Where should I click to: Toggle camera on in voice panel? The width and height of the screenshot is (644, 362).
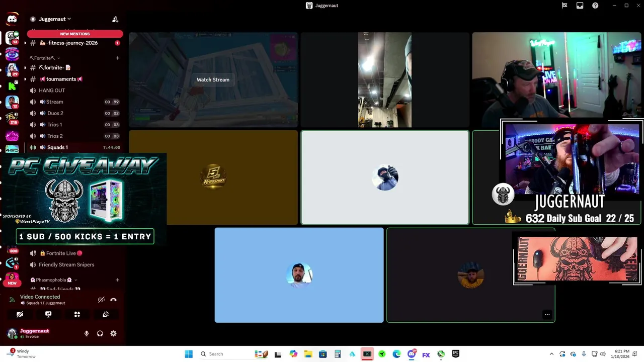coord(20,314)
